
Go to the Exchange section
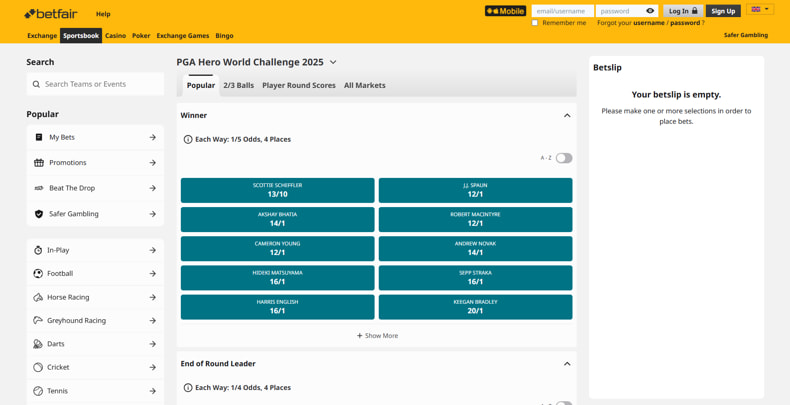pyautogui.click(x=42, y=36)
